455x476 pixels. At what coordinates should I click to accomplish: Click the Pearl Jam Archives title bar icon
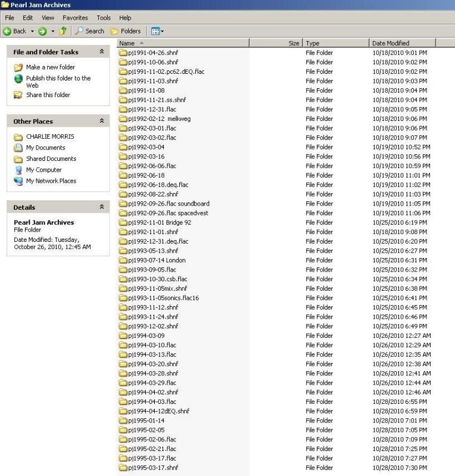click(5, 5)
